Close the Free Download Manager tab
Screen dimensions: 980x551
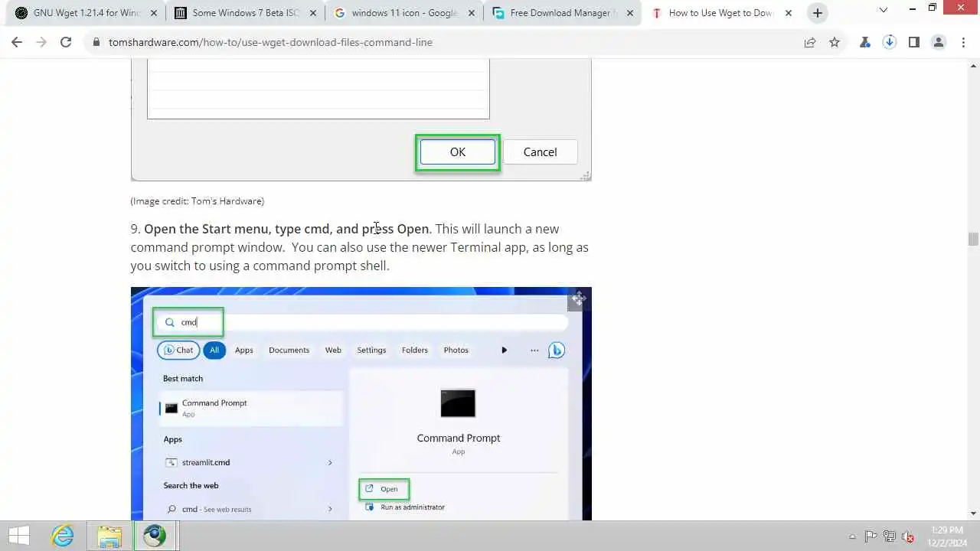click(629, 13)
